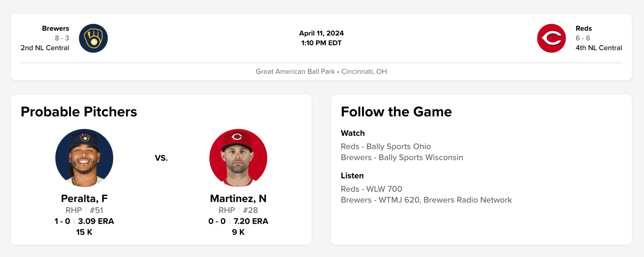Select the Reds team name

[x=584, y=28]
